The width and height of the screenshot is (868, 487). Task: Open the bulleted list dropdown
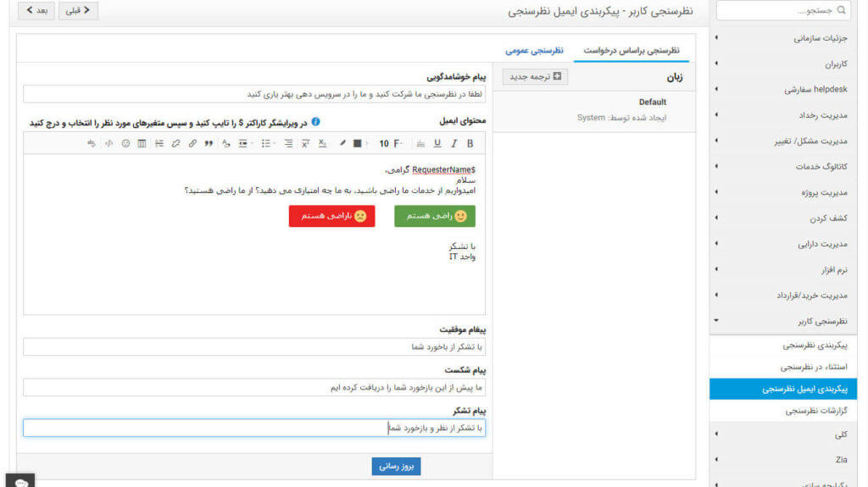(x=268, y=143)
